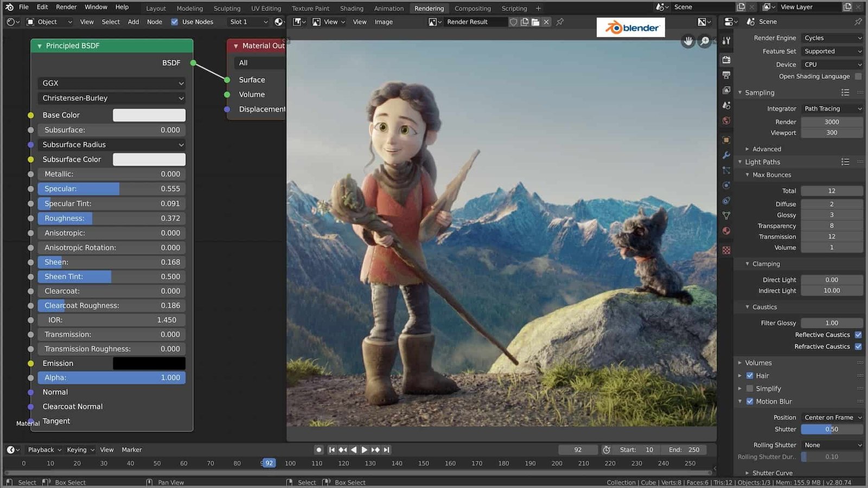The image size is (868, 488).
Task: Switch to the Shading workspace tab
Action: pos(352,8)
